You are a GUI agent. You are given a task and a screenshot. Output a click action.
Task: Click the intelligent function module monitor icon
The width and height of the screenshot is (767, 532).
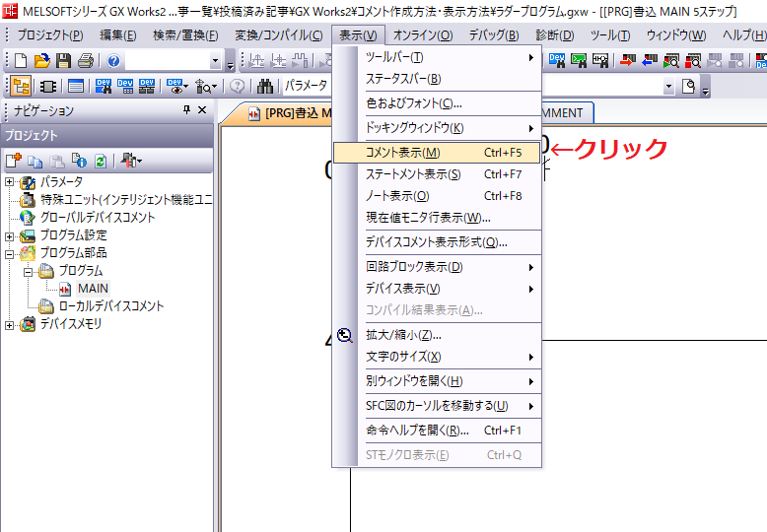pos(202,87)
